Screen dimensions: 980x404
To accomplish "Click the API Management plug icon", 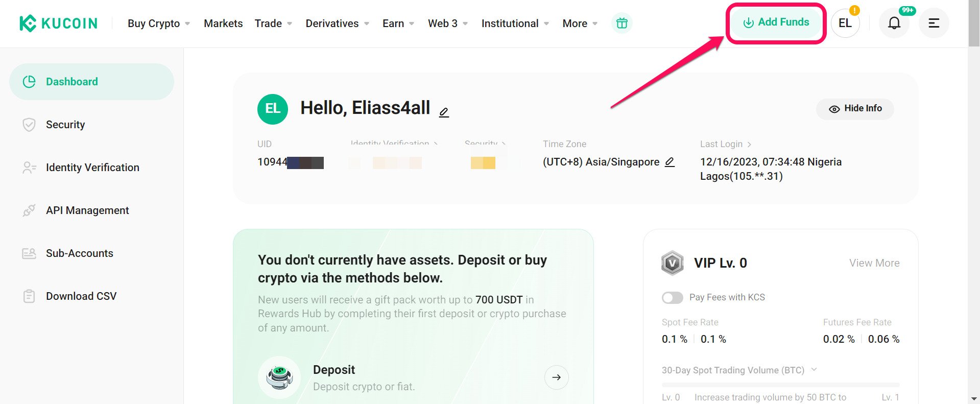I will click(x=29, y=210).
